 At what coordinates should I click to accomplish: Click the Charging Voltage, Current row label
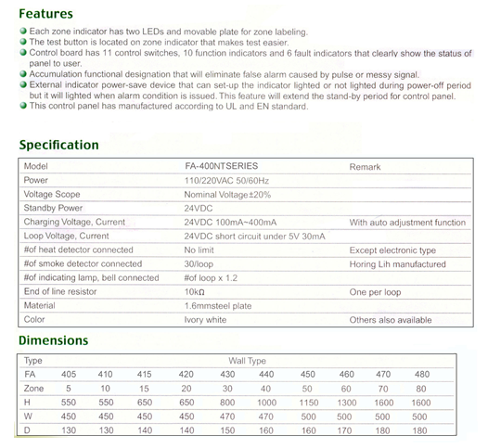(74, 222)
